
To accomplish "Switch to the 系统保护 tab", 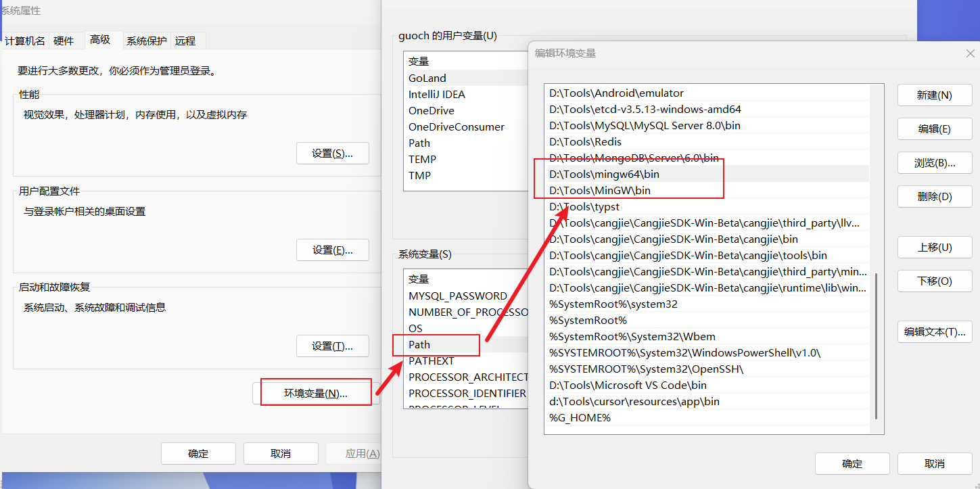I will pyautogui.click(x=146, y=41).
